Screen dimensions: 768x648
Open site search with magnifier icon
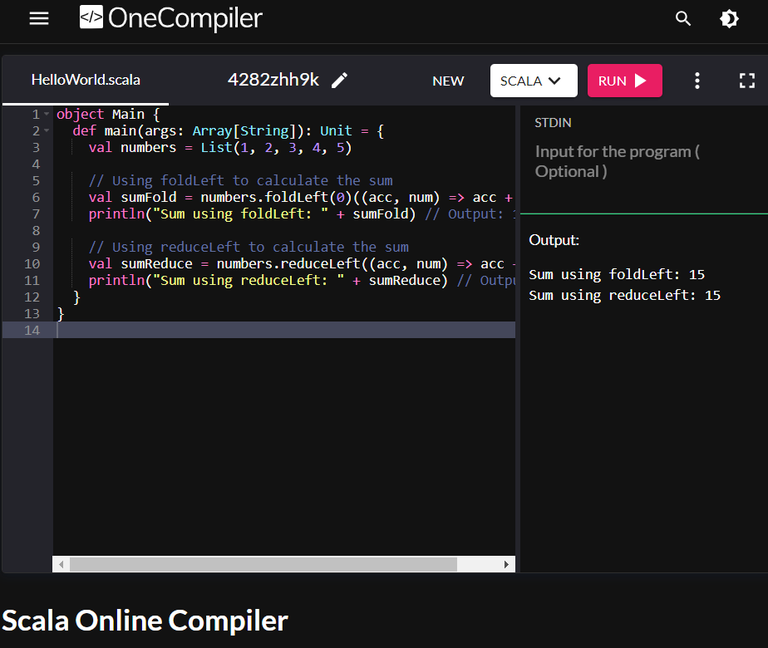click(683, 19)
